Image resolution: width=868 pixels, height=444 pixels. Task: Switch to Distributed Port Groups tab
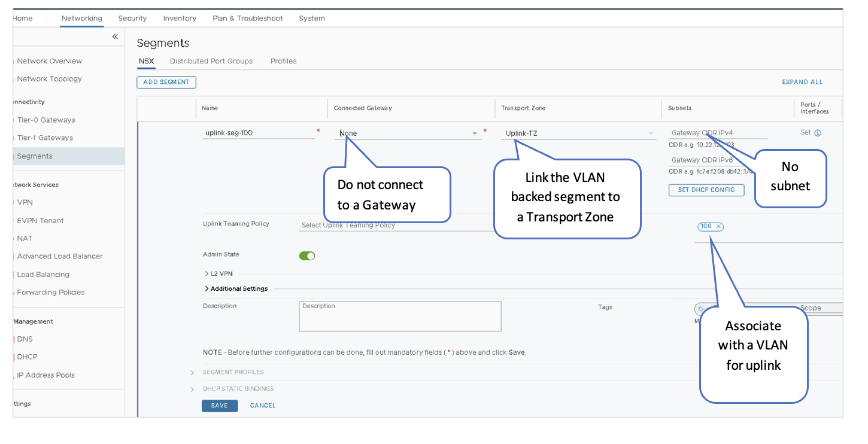click(x=211, y=61)
